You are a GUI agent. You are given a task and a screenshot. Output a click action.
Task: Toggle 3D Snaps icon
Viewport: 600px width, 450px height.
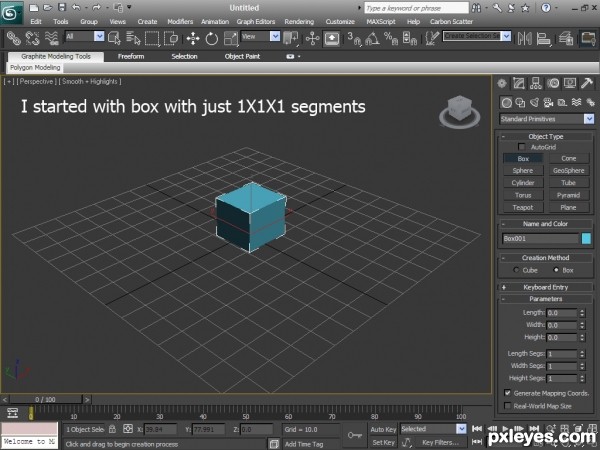coord(354,38)
